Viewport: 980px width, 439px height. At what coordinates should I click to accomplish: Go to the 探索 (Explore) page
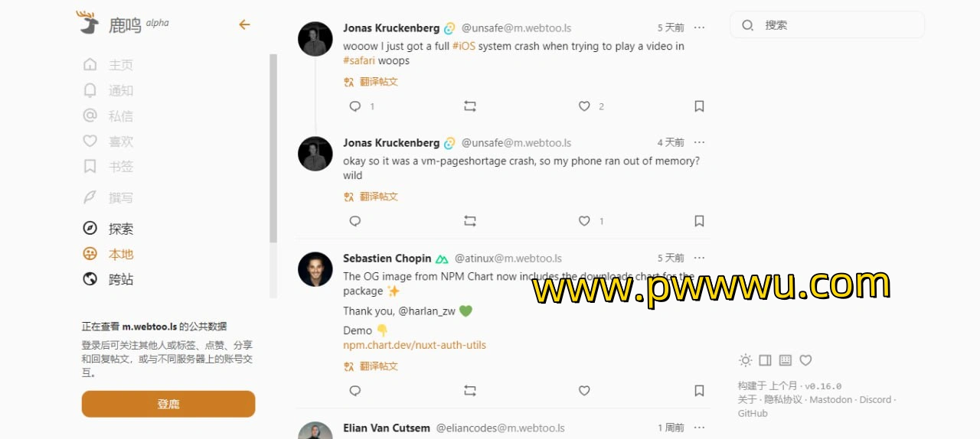pos(108,229)
